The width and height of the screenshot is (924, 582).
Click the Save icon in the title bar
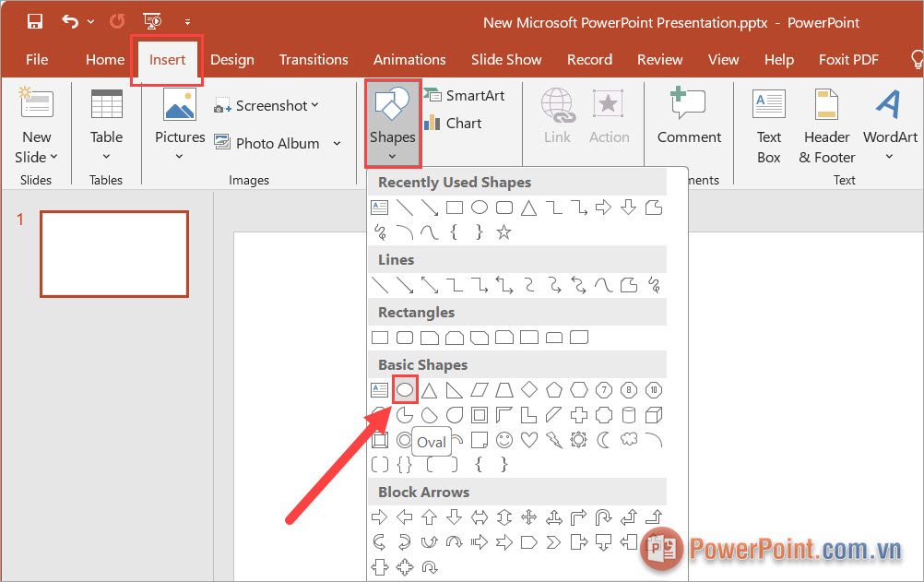pyautogui.click(x=34, y=21)
